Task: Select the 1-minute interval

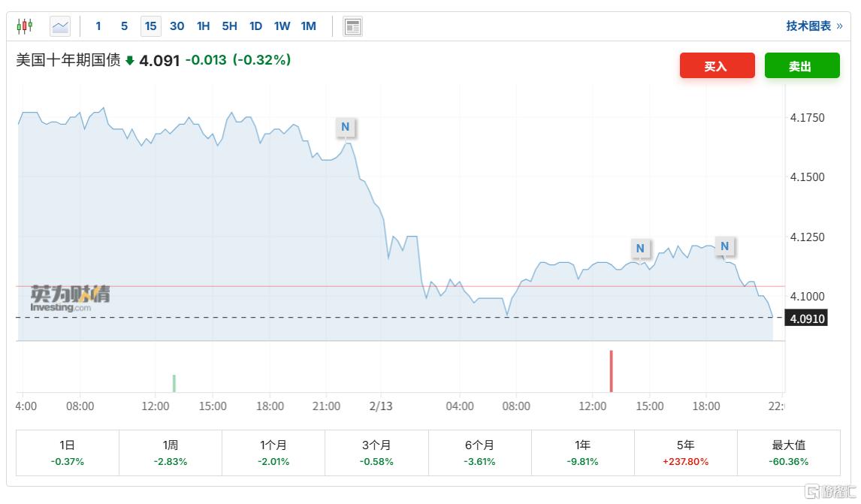Action: (98, 26)
